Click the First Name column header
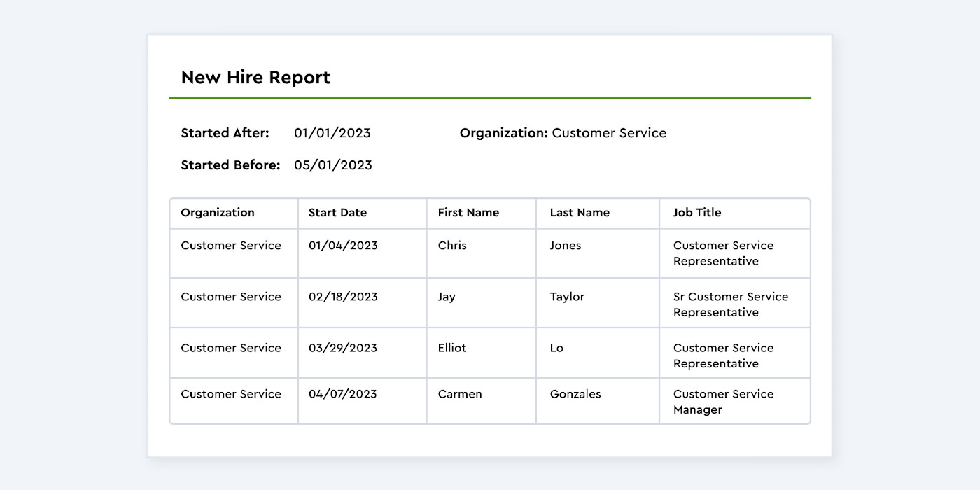 pyautogui.click(x=468, y=213)
